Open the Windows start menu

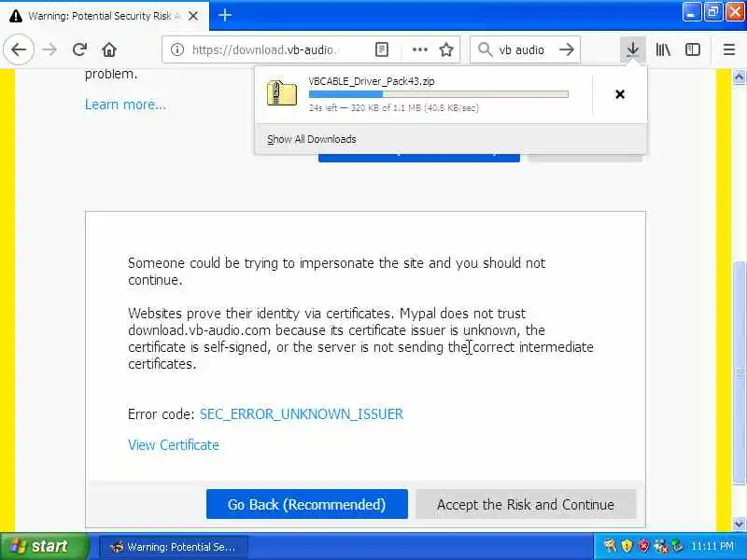click(x=45, y=546)
